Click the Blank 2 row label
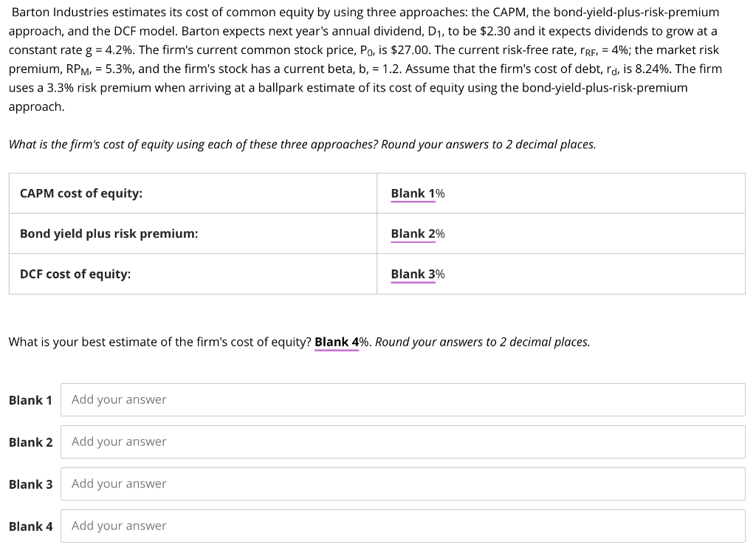756x553 pixels. (x=30, y=442)
